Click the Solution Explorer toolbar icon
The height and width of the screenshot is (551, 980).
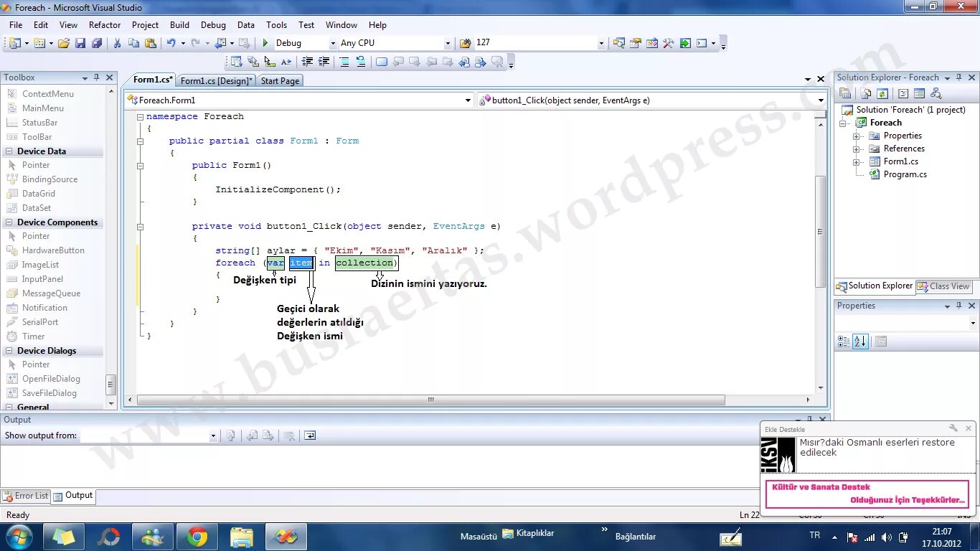click(x=618, y=43)
